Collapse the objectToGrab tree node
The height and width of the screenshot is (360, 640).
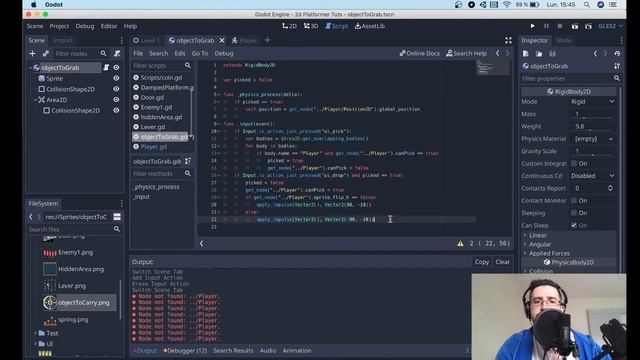click(31, 67)
